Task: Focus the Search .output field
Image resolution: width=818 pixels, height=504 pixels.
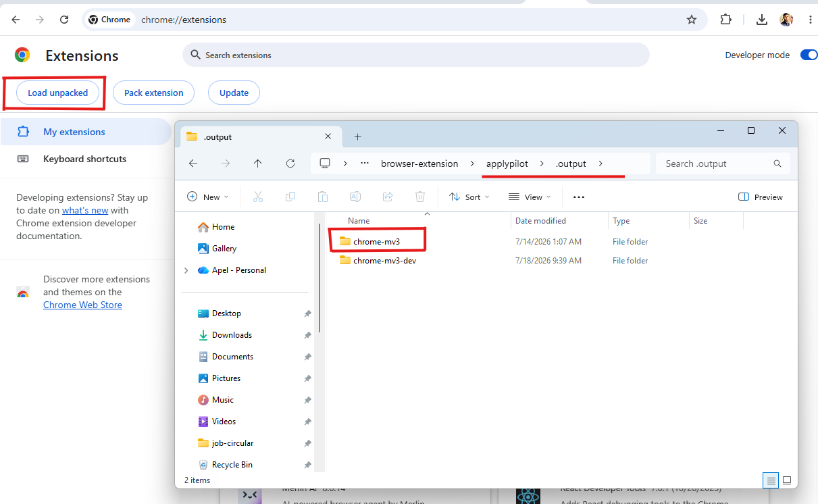Action: [723, 163]
